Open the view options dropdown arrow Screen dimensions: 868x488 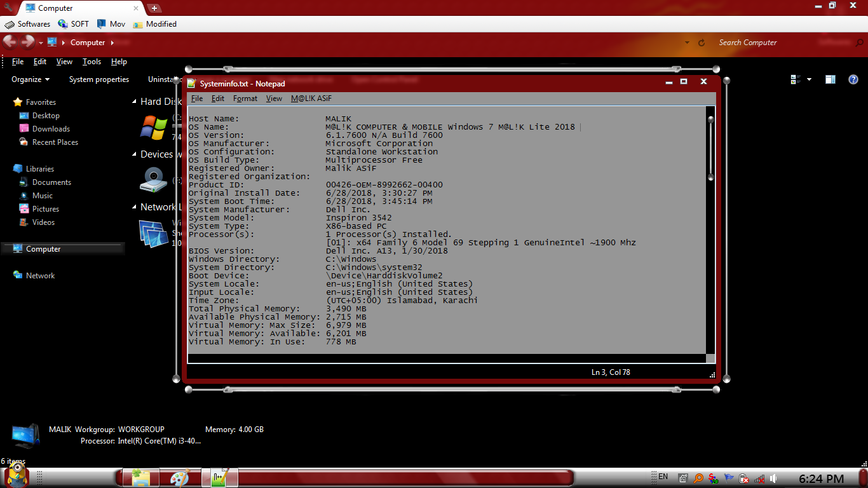click(809, 79)
